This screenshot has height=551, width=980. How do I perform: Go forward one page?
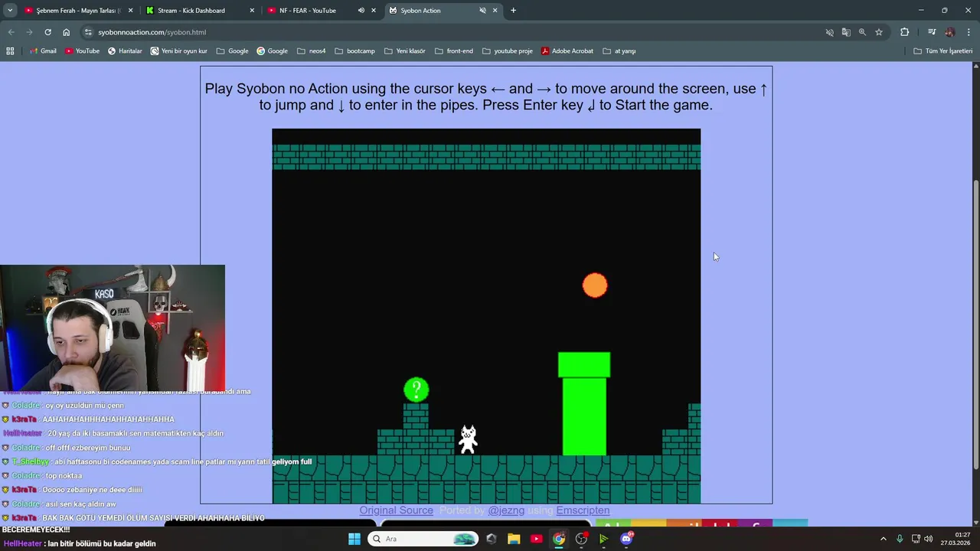29,32
